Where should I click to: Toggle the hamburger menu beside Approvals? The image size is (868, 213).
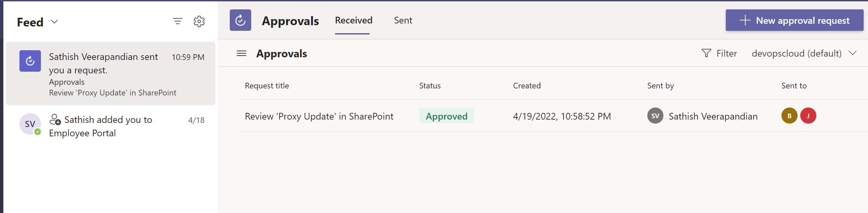click(x=241, y=54)
